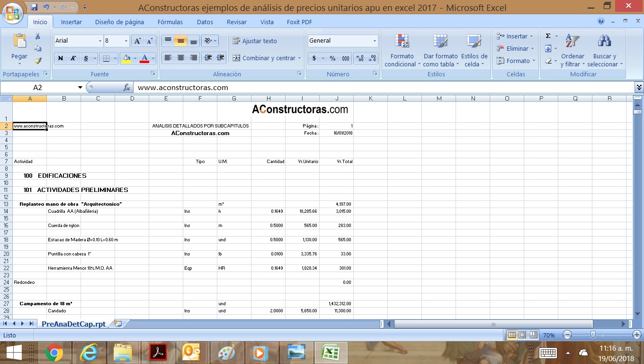Decrease font size with smaller A icon
Screen dimensions: 644x364
tap(149, 41)
